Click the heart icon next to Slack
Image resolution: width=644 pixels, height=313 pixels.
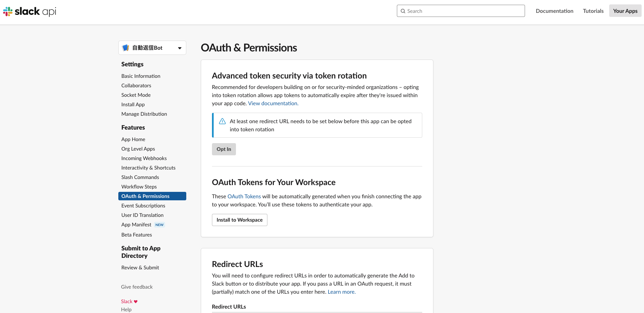tap(135, 301)
